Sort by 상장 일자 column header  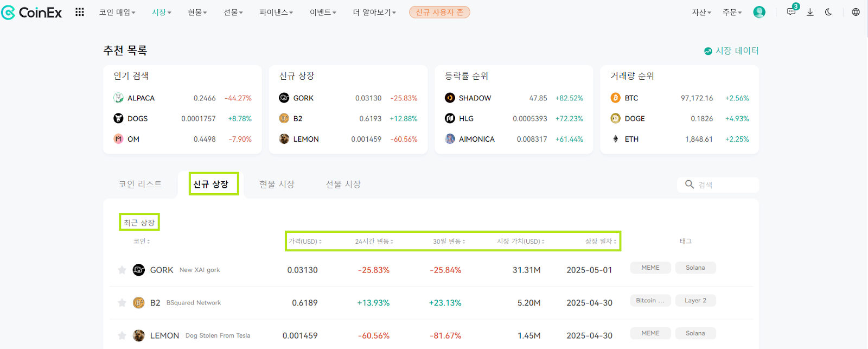601,241
